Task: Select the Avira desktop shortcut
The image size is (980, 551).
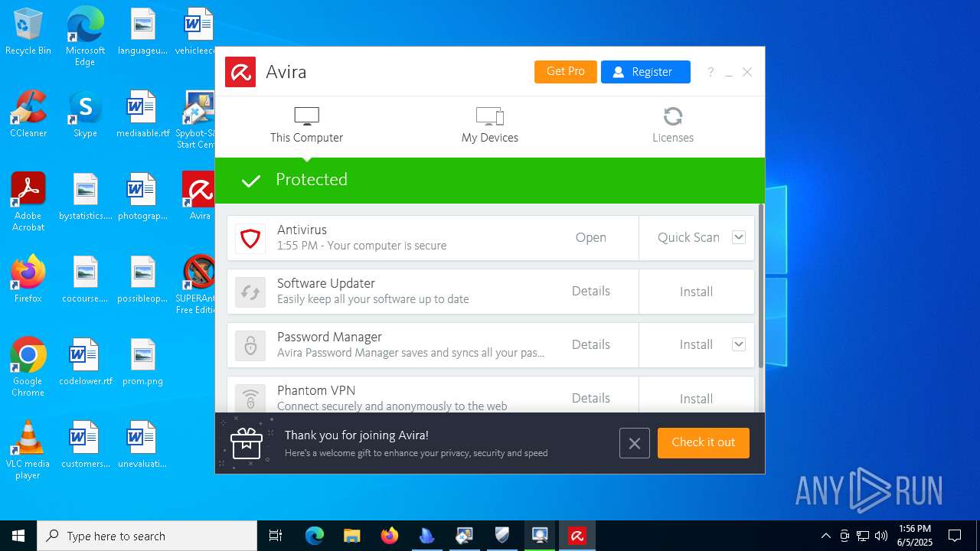Action: coord(199,197)
